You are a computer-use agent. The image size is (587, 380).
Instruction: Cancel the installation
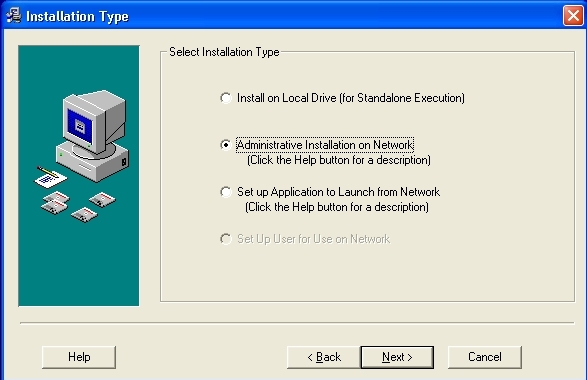(x=484, y=357)
